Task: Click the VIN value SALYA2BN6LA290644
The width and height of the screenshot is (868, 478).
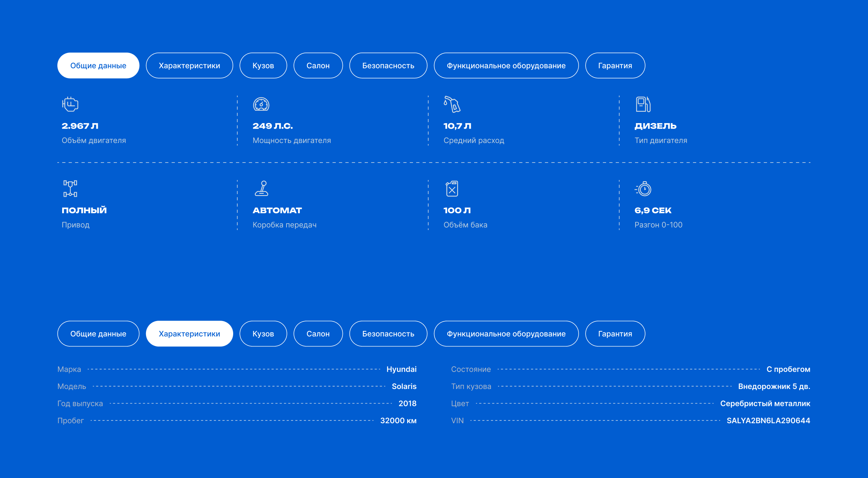Action: click(768, 420)
